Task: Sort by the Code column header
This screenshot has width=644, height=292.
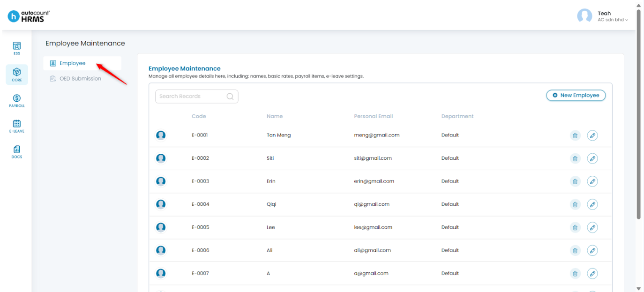Action: click(x=199, y=116)
